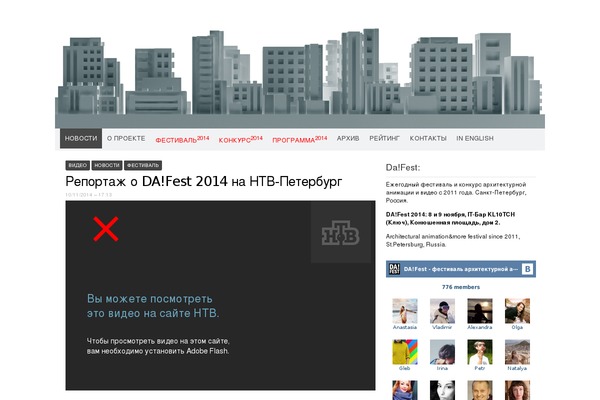
Task: Open the КОНТАКТЫ menu item
Action: [428, 138]
